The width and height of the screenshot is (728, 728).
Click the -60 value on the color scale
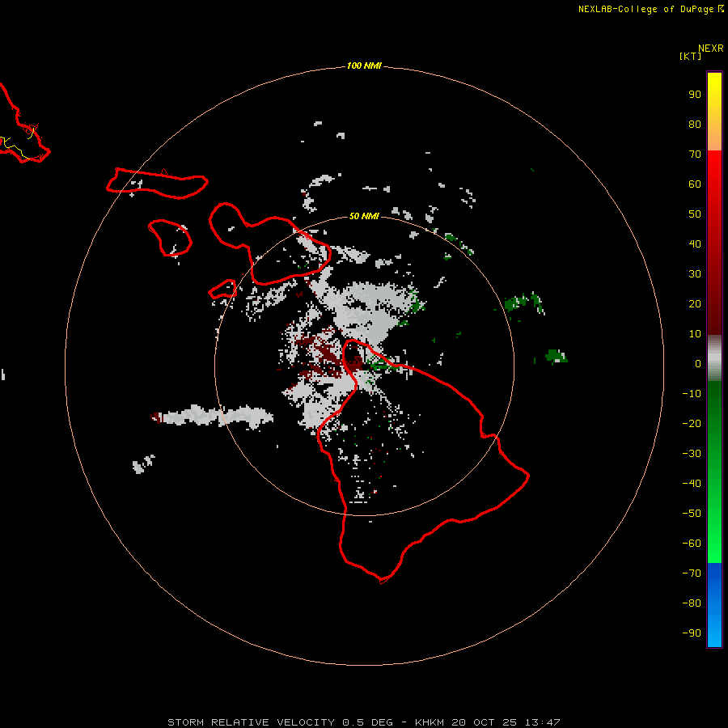(x=692, y=544)
